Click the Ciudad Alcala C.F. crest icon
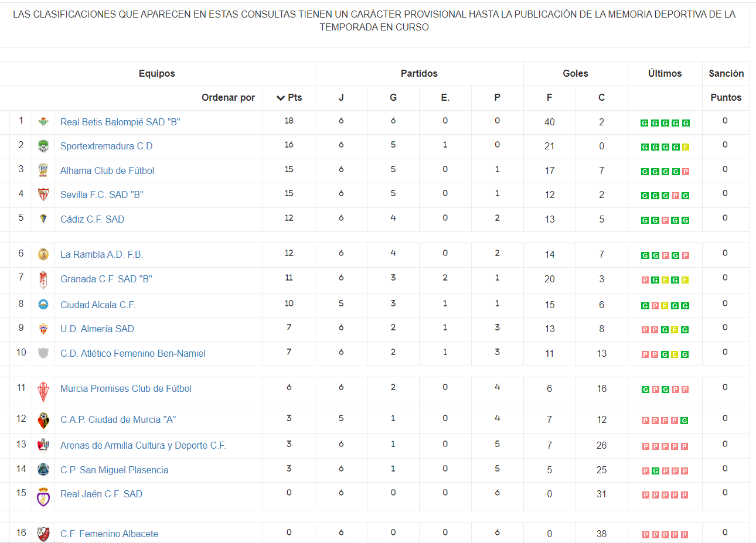756x543 pixels. tap(43, 305)
